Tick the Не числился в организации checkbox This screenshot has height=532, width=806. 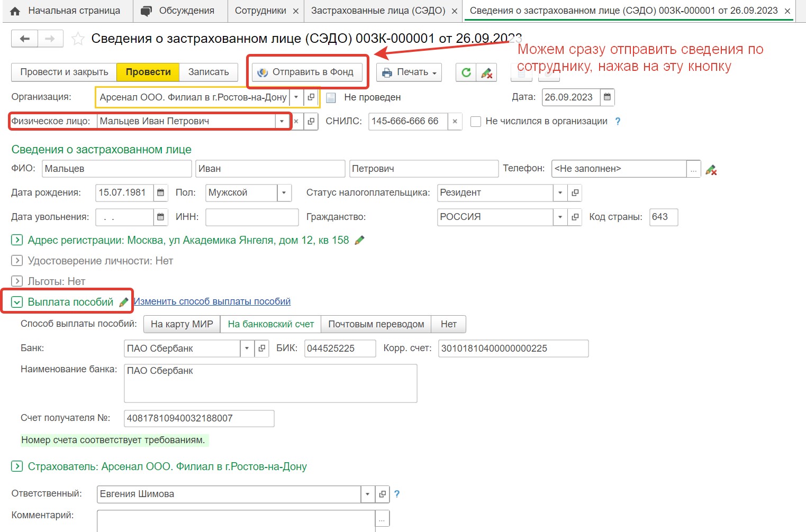pos(476,122)
